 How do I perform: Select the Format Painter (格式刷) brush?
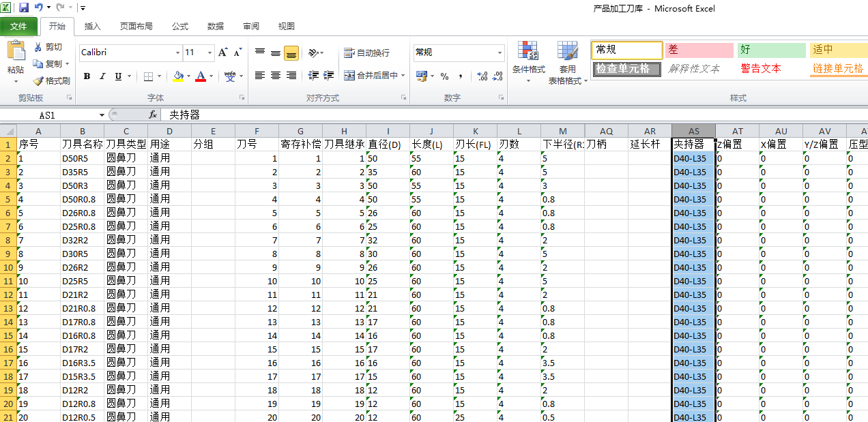click(x=38, y=80)
